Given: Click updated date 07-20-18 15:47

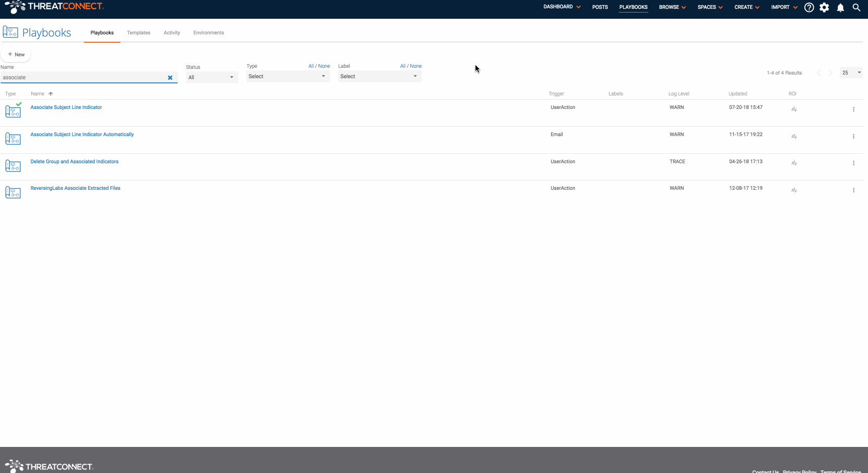Looking at the screenshot, I should [x=745, y=107].
